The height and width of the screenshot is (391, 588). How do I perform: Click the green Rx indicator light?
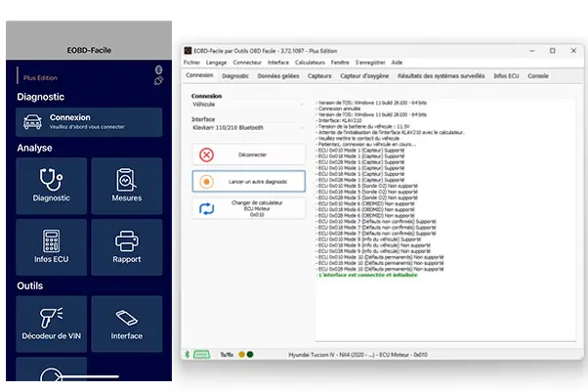250,354
